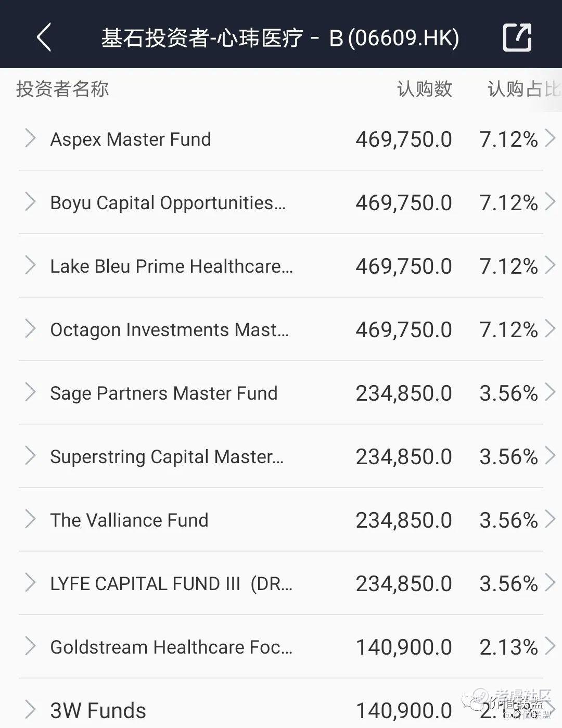Sort by 认购数 column header
The image size is (562, 728).
pos(424,89)
